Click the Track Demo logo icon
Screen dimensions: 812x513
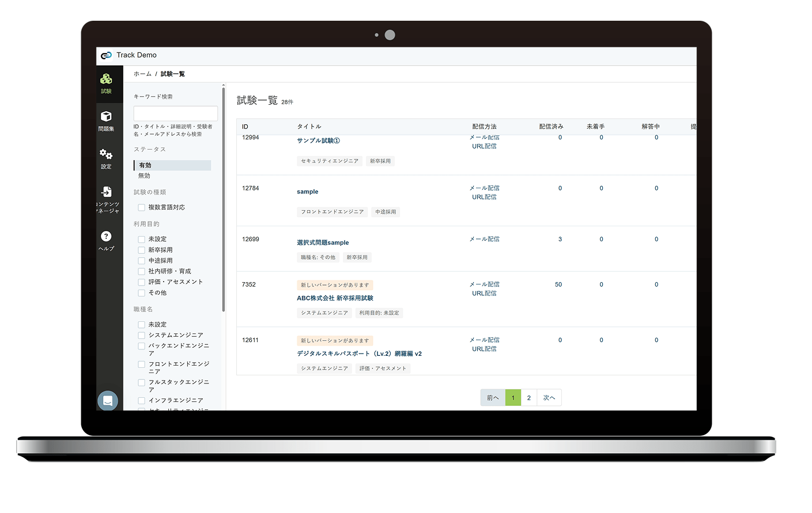(106, 55)
